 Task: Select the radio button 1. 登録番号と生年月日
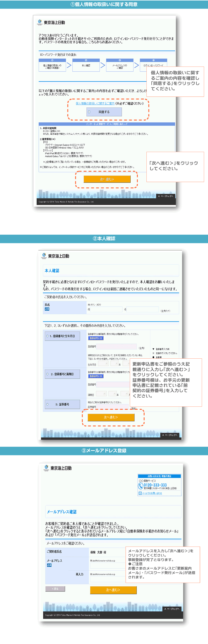click(x=47, y=336)
